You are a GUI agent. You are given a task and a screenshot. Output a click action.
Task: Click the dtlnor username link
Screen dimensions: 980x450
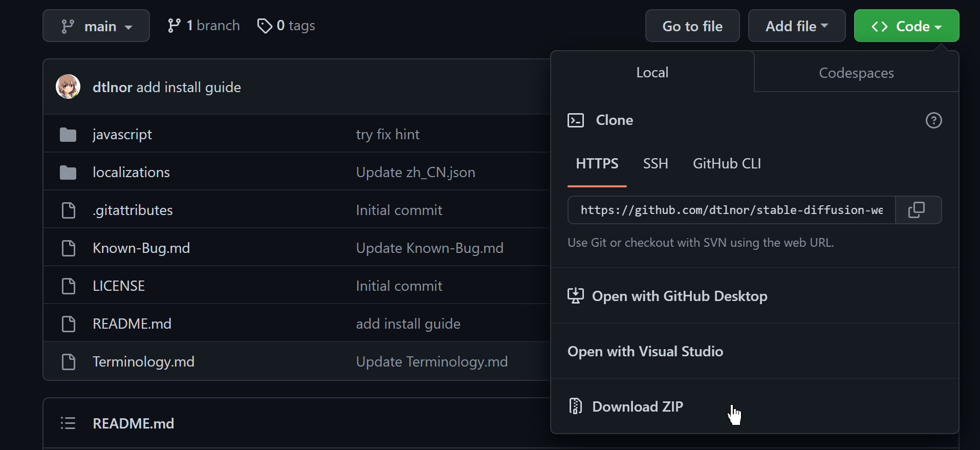coord(113,88)
